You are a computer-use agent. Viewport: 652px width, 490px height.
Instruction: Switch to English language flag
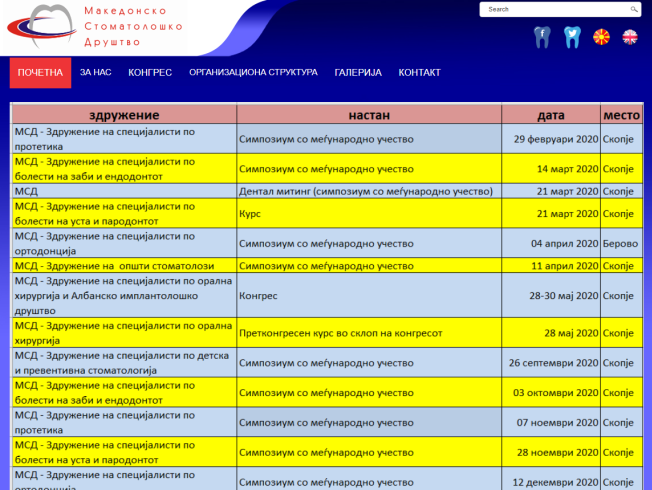[630, 38]
